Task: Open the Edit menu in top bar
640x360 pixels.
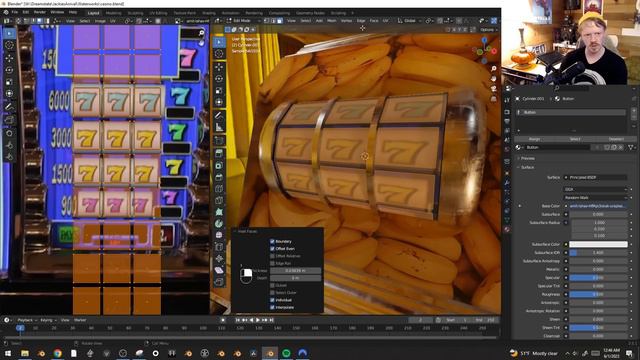Action: (26, 12)
